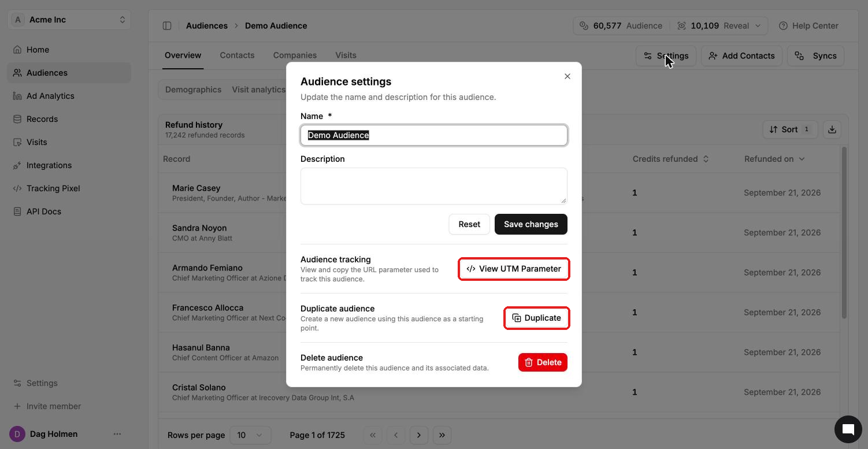Open Tracking Pixel page
This screenshot has width=868, height=449.
(69, 188)
